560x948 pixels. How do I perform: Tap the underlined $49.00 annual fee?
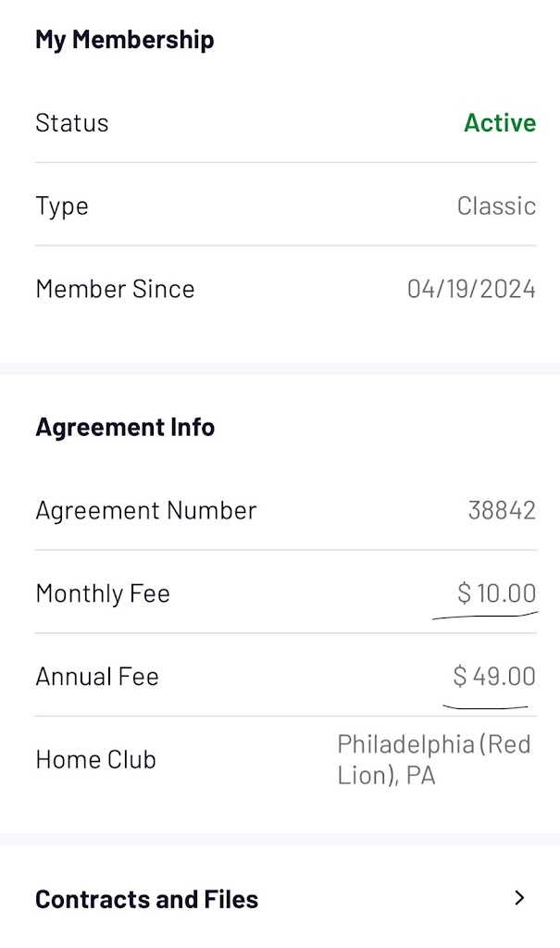pos(494,676)
